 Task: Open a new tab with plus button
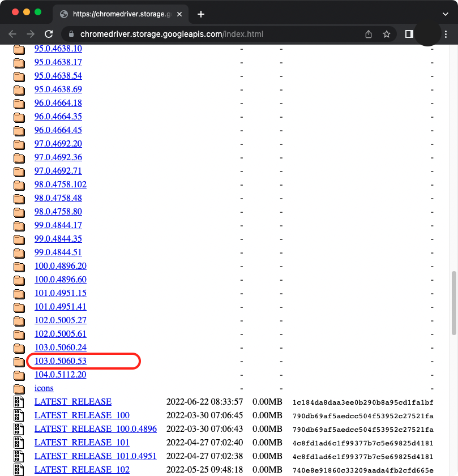pos(201,14)
